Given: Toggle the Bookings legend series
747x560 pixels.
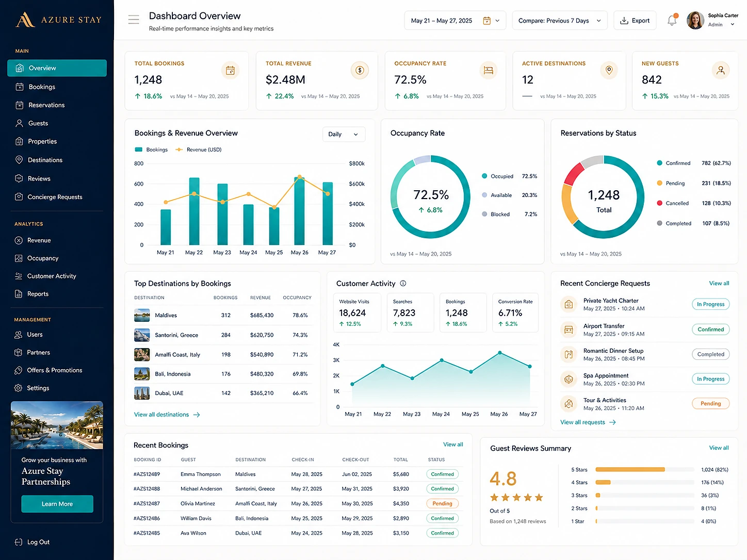Looking at the screenshot, I should tap(151, 150).
